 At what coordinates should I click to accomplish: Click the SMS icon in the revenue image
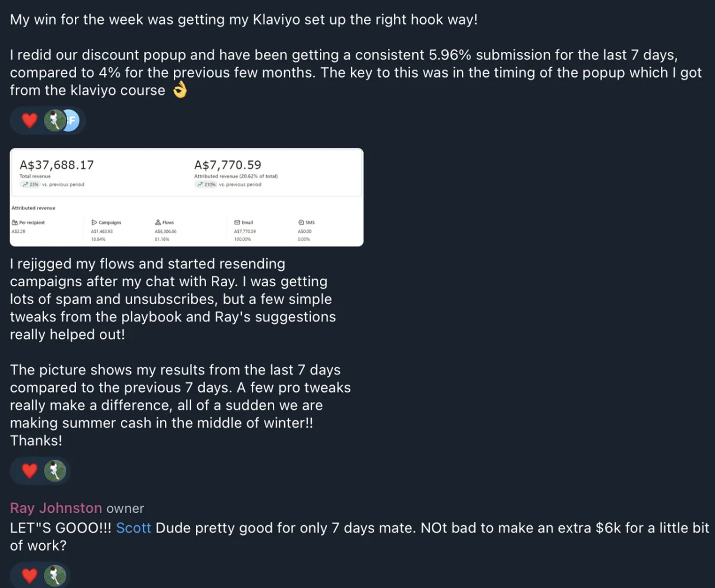pyautogui.click(x=301, y=222)
